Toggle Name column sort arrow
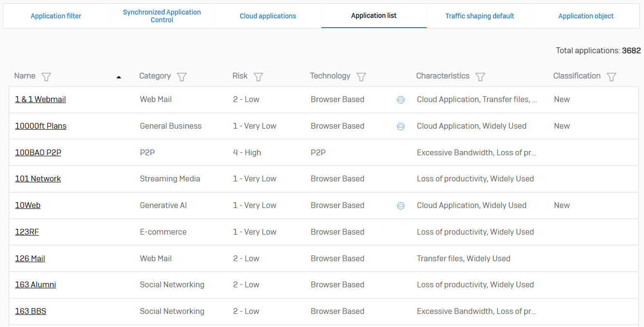Screen dimensions: 644x327 click(x=119, y=77)
